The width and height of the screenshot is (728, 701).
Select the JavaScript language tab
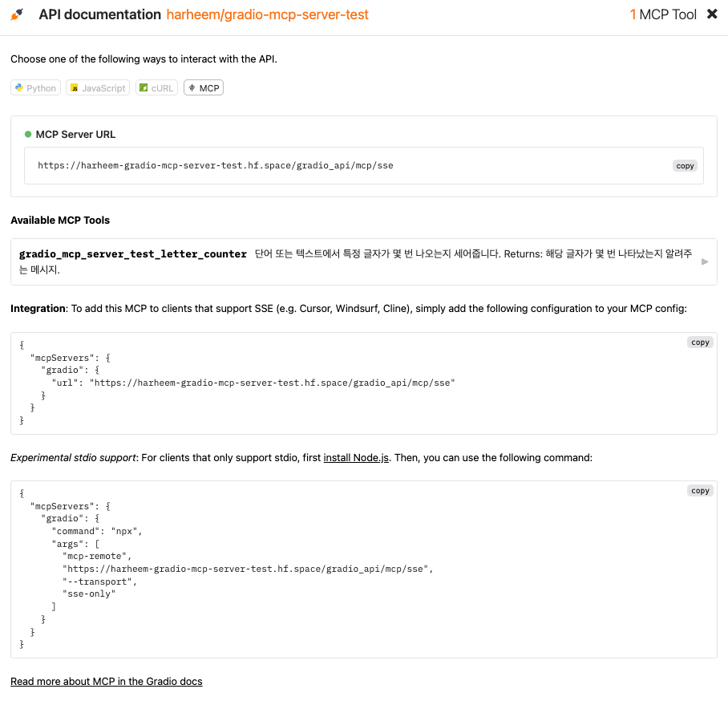tap(98, 87)
